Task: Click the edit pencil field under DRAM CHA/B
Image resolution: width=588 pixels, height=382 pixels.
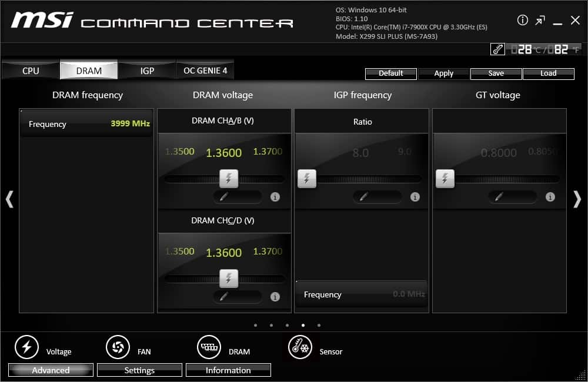Action: tap(238, 197)
